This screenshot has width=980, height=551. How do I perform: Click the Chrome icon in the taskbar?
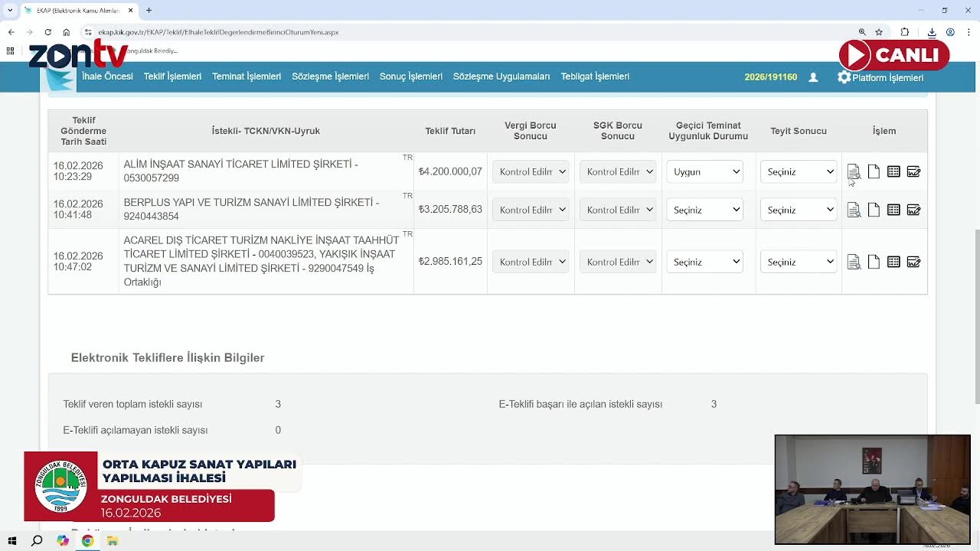click(x=87, y=541)
